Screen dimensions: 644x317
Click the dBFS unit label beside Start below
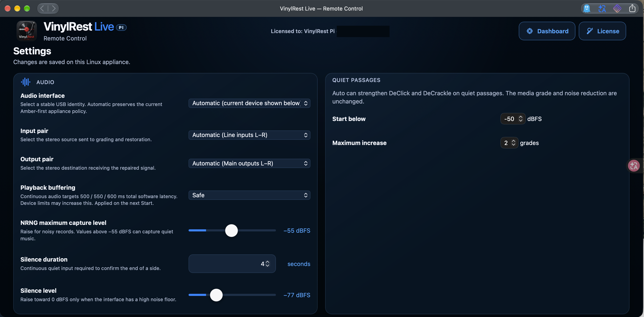(534, 119)
